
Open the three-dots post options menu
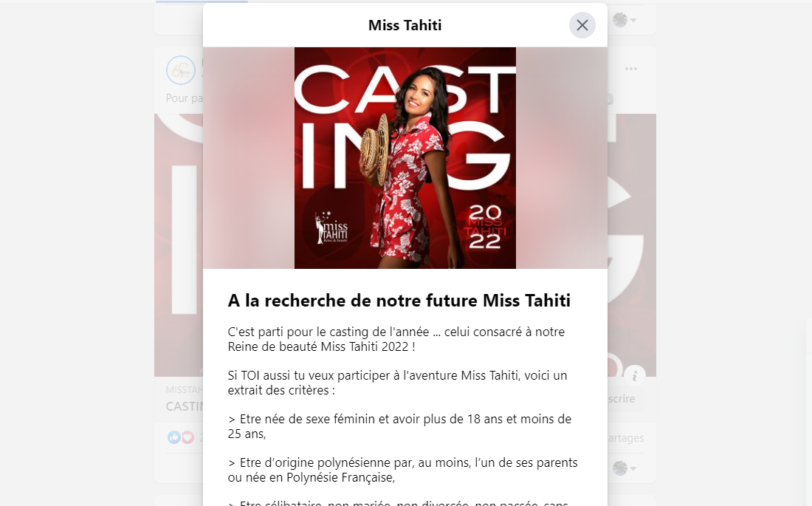coord(630,69)
